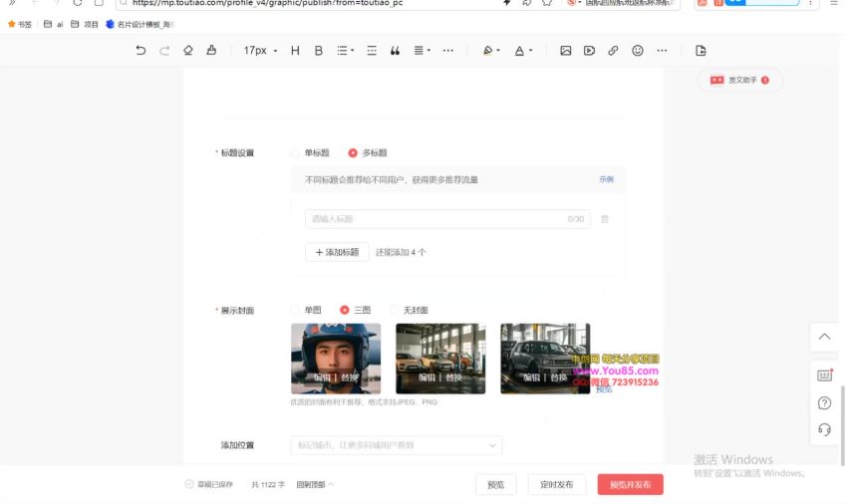This screenshot has width=847, height=504.
Task: Delete the title using the trash icon
Action: (x=605, y=219)
